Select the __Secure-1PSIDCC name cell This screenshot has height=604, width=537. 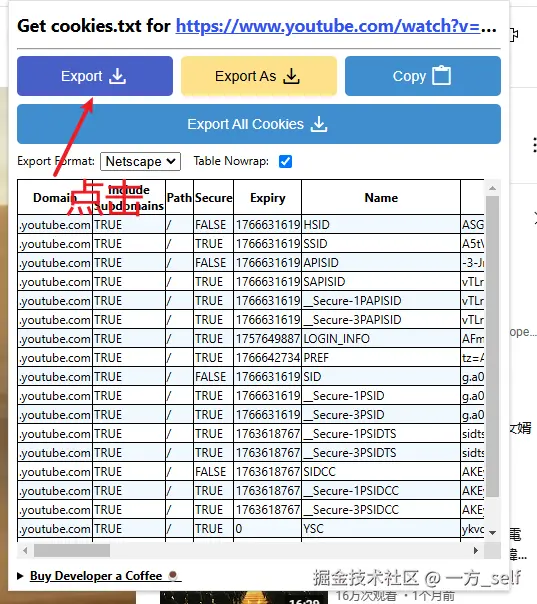click(x=381, y=491)
